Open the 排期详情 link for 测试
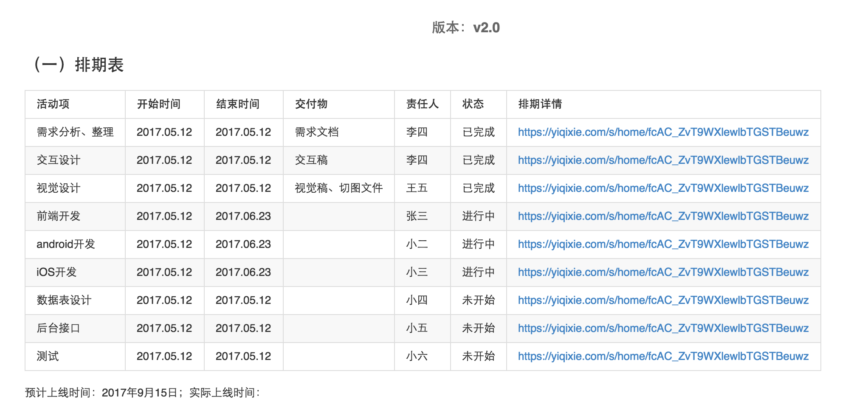The height and width of the screenshot is (416, 868). [x=662, y=356]
